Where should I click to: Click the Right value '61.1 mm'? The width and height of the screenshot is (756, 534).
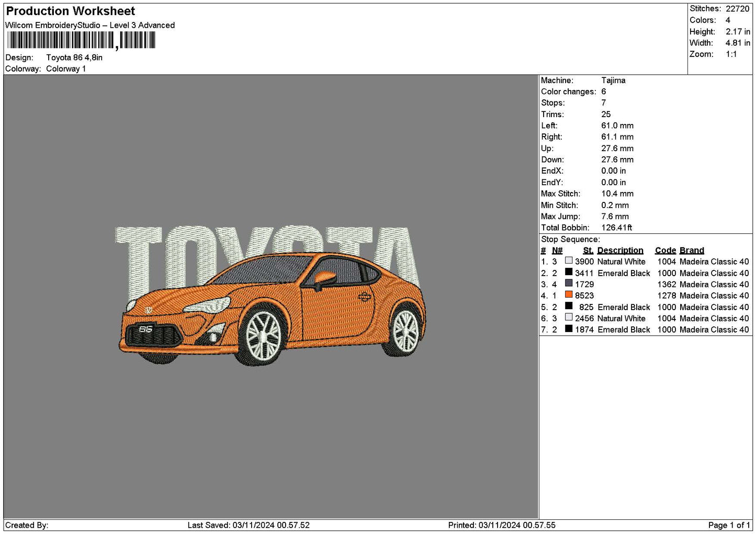tap(617, 137)
